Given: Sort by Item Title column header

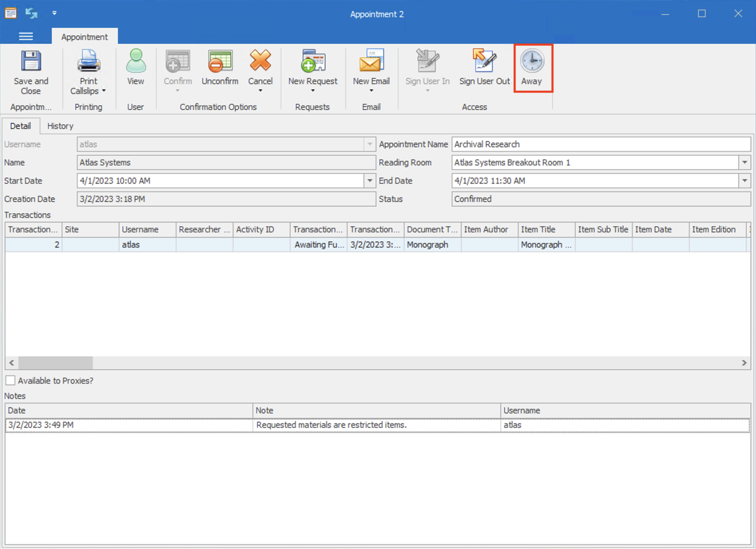Looking at the screenshot, I should pos(546,230).
